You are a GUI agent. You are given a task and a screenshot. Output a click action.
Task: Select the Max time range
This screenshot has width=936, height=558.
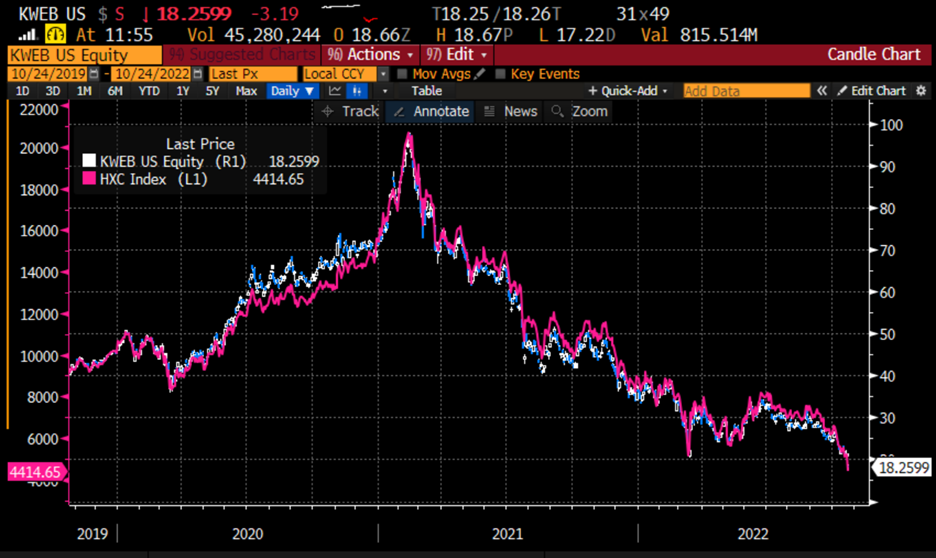(246, 91)
